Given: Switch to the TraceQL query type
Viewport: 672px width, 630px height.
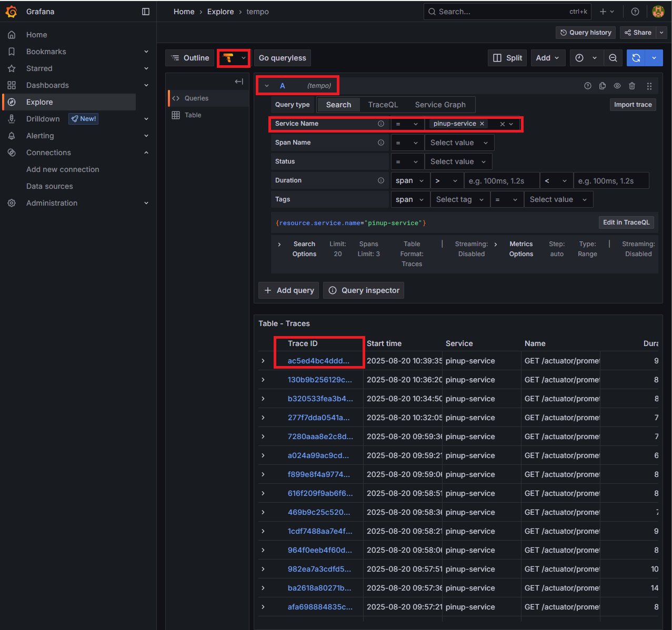Looking at the screenshot, I should pos(383,105).
